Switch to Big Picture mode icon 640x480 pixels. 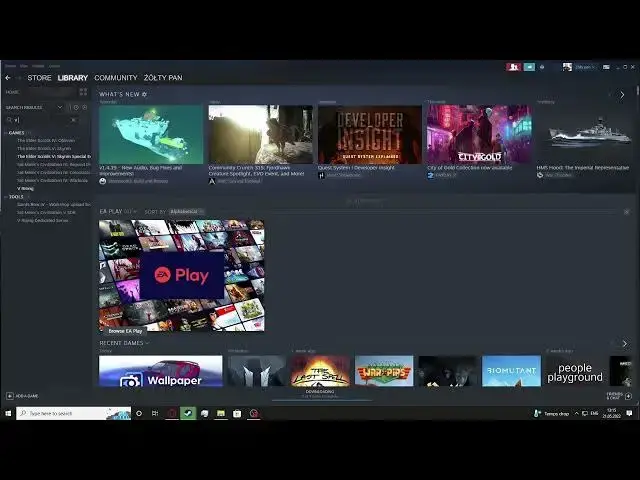[x=606, y=67]
